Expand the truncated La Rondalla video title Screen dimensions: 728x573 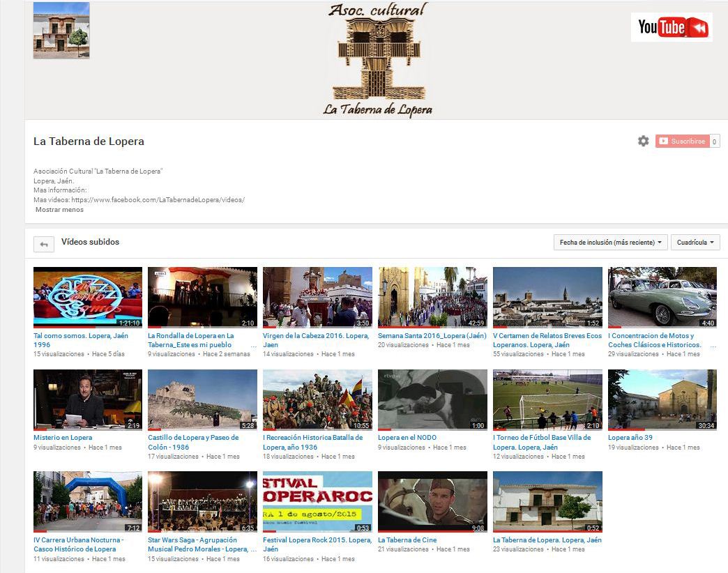pyautogui.click(x=253, y=344)
